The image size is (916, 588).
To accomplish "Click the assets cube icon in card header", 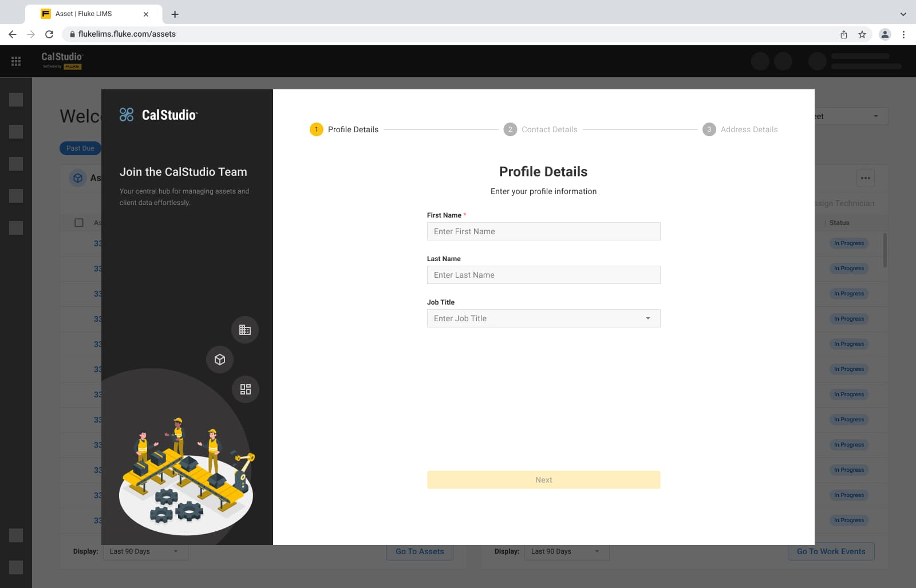I will [x=78, y=178].
